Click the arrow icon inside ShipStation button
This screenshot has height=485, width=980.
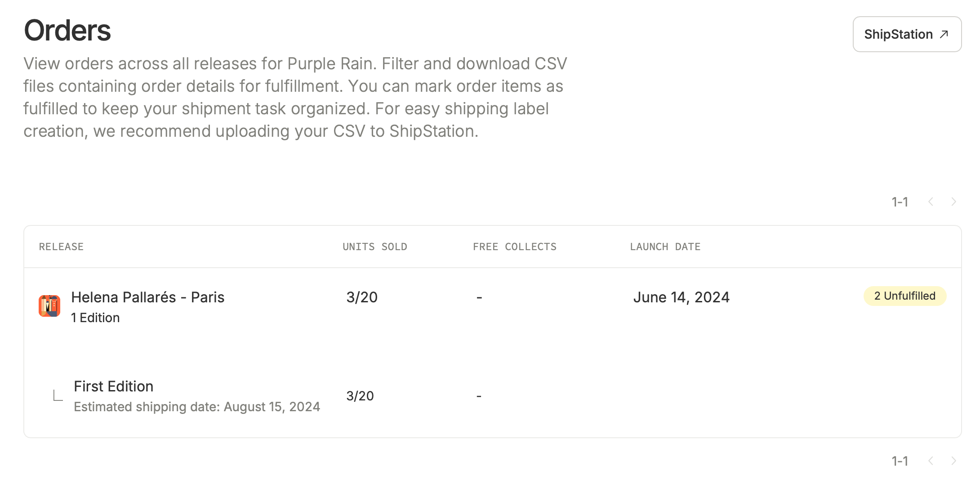click(944, 34)
